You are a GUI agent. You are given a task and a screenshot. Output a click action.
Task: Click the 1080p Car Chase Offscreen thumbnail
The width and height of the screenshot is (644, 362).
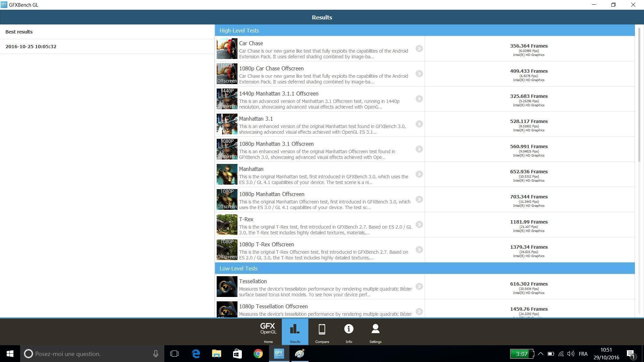point(227,74)
